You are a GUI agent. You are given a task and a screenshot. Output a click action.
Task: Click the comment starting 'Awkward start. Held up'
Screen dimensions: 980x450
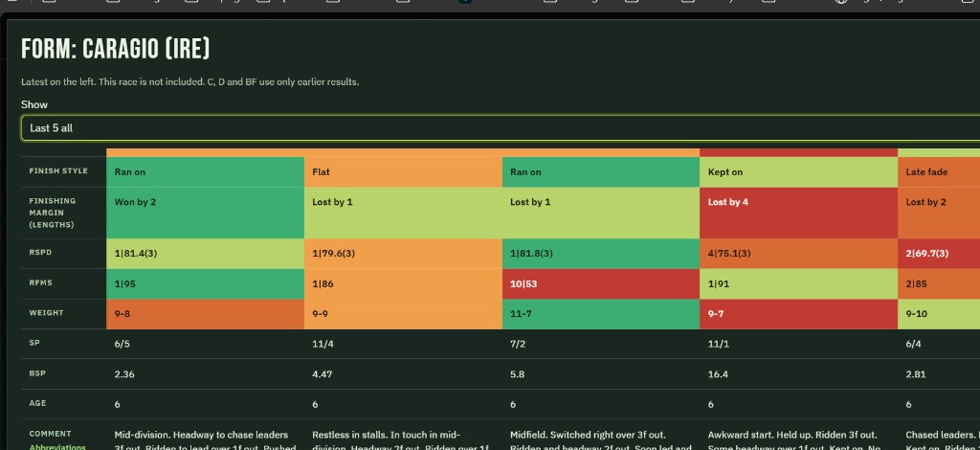click(793, 441)
